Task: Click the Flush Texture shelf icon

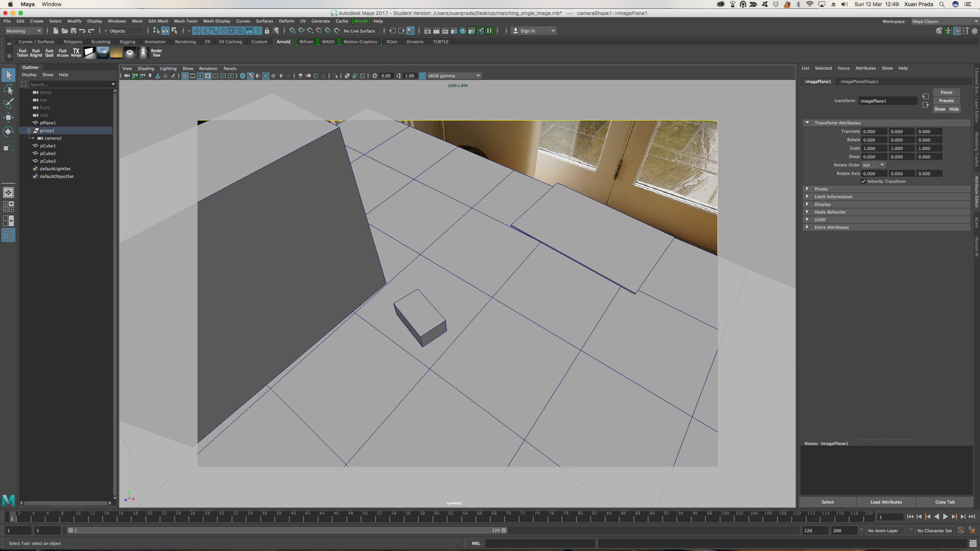Action: tap(22, 53)
